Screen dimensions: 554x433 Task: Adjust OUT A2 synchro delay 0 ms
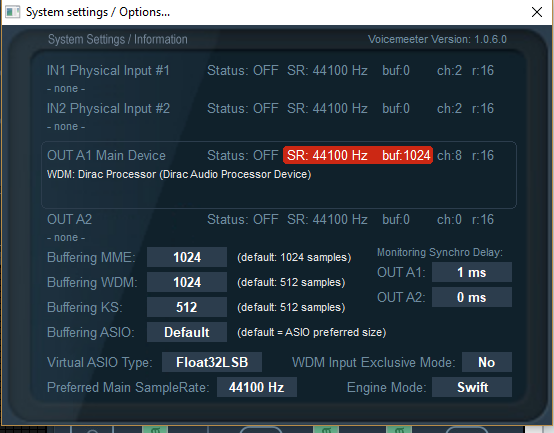[472, 297]
